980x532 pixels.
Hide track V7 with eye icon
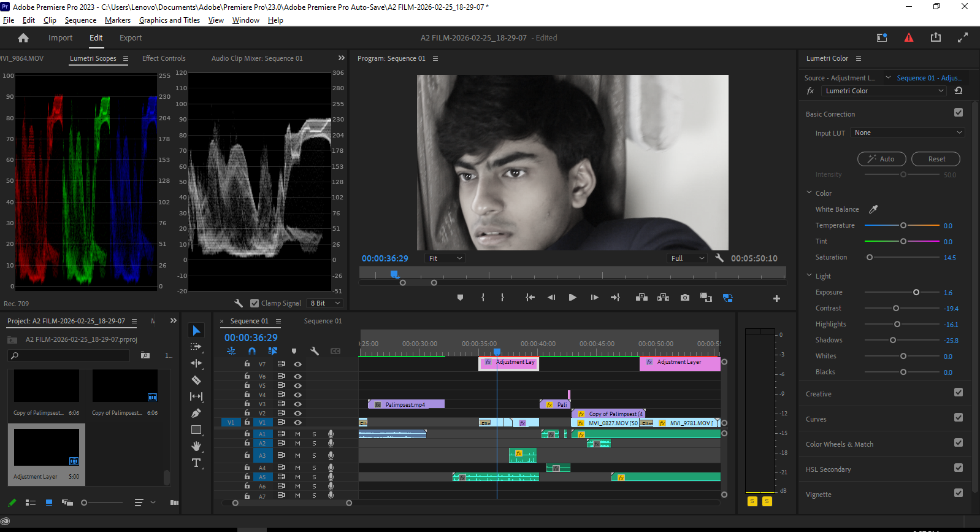pyautogui.click(x=297, y=364)
